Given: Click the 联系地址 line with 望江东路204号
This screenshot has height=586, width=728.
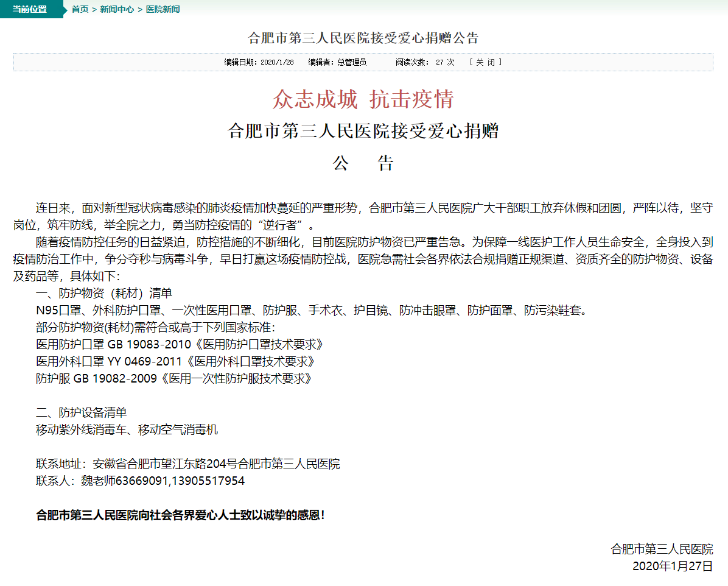Looking at the screenshot, I should [x=188, y=464].
